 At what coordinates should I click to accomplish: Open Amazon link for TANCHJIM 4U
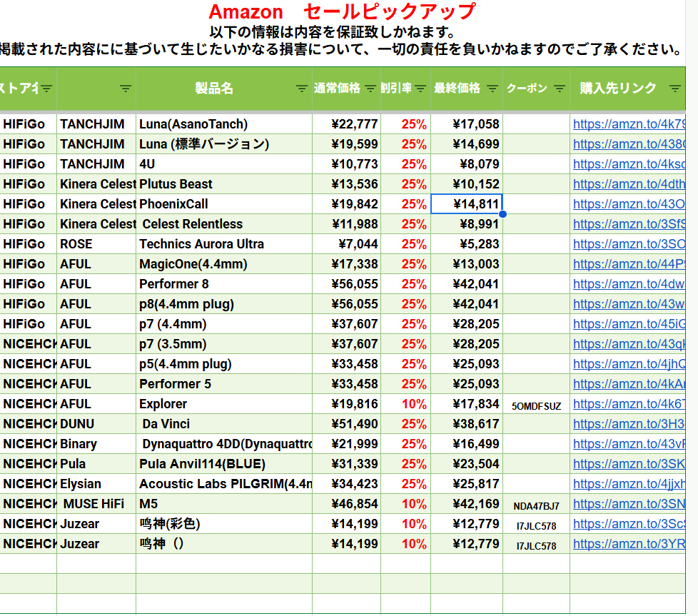(x=629, y=164)
